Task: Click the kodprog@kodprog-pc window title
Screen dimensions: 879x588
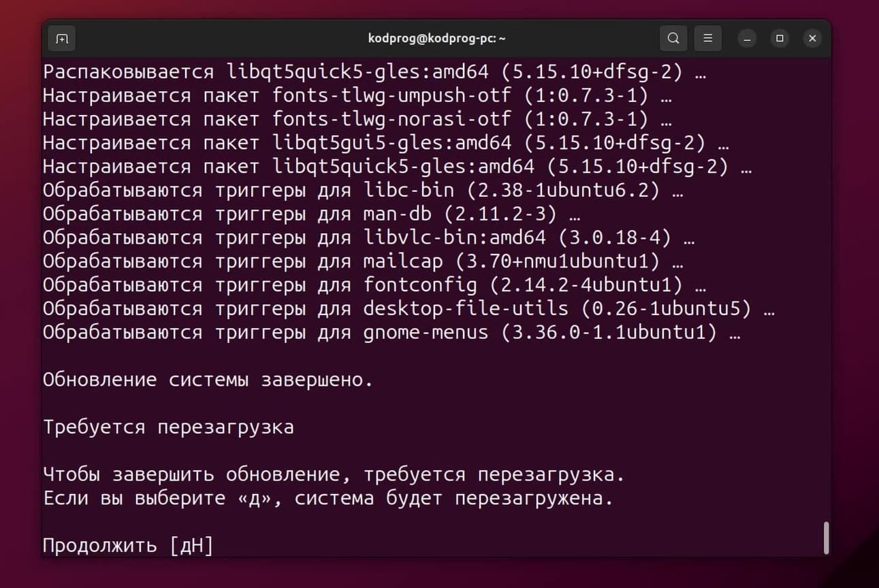Action: click(437, 39)
